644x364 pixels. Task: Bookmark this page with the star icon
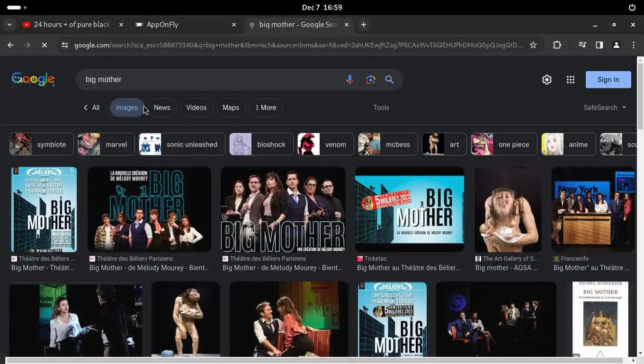pyautogui.click(x=533, y=45)
